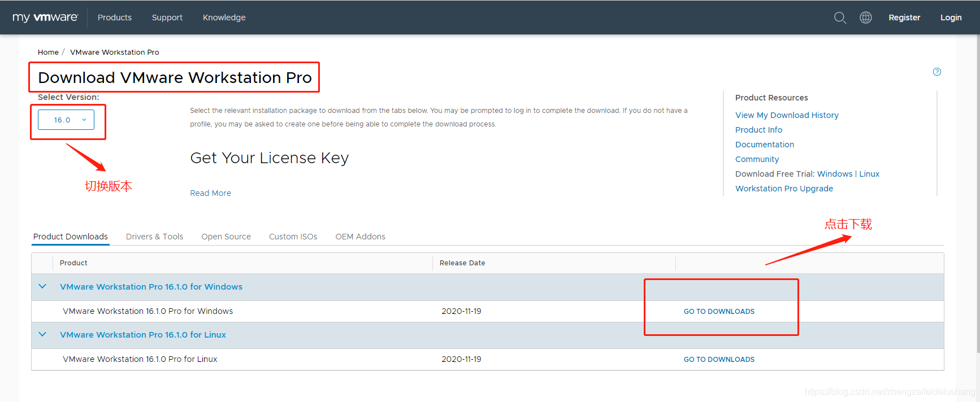Open the Support menu
Image resolution: width=980 pixels, height=402 pixels.
(x=167, y=18)
